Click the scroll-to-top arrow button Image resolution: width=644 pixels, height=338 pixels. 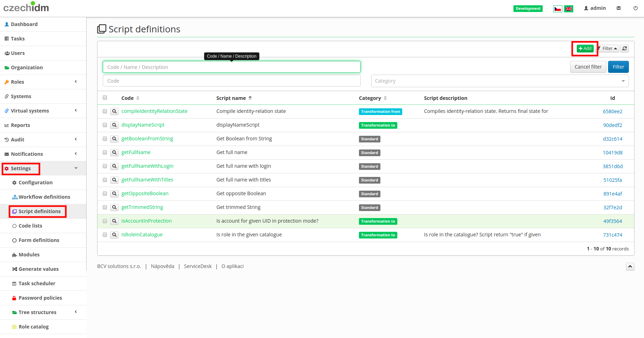click(x=630, y=267)
